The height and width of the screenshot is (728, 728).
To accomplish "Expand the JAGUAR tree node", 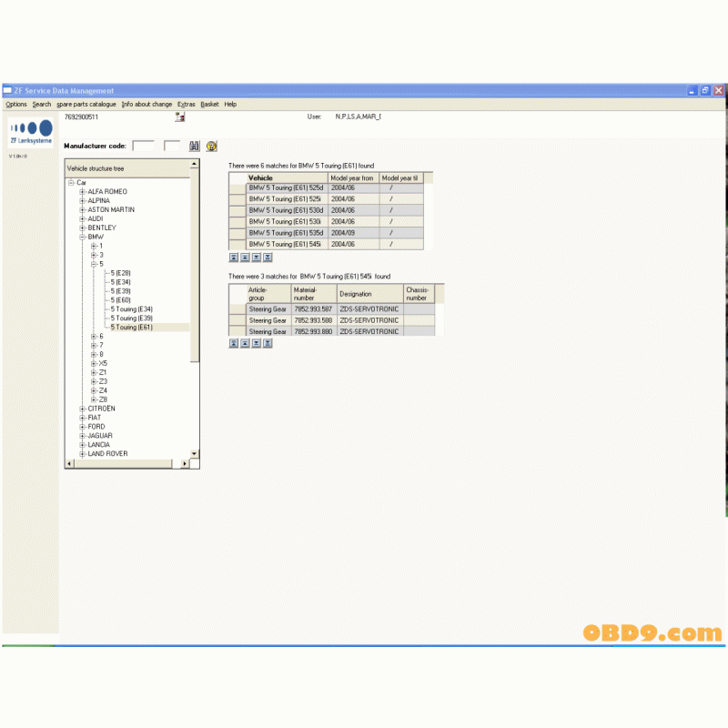I will click(x=83, y=436).
